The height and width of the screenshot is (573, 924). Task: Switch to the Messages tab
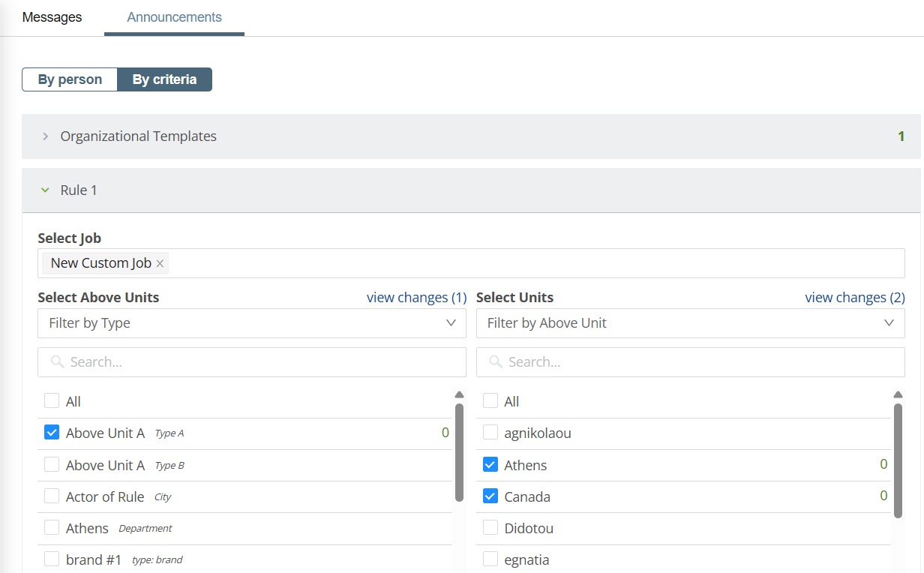52,17
